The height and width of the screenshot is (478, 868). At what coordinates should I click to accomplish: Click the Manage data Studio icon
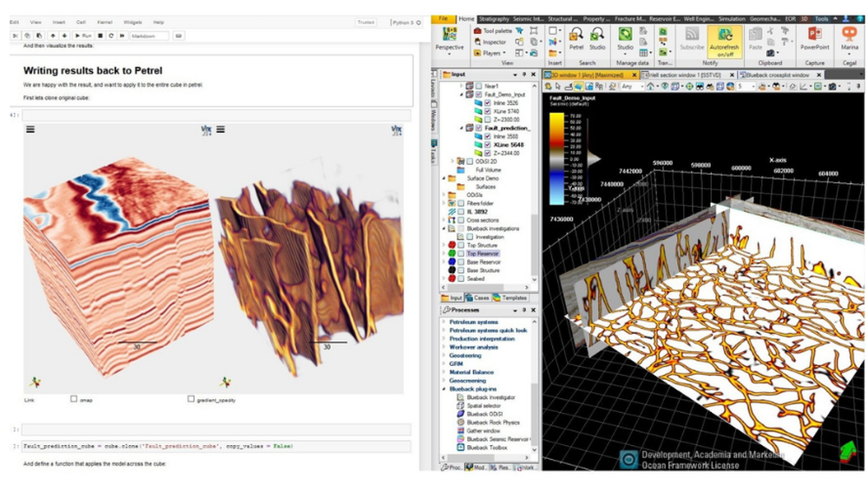[x=625, y=39]
